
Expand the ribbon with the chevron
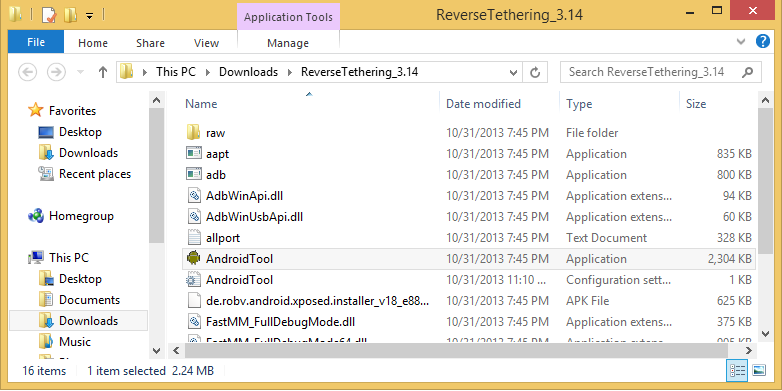click(741, 42)
